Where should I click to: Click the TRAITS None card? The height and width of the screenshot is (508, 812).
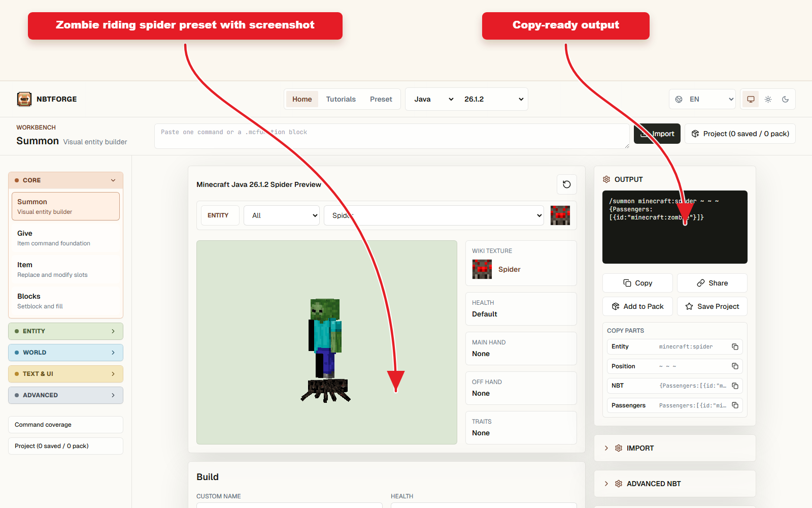coord(521,428)
